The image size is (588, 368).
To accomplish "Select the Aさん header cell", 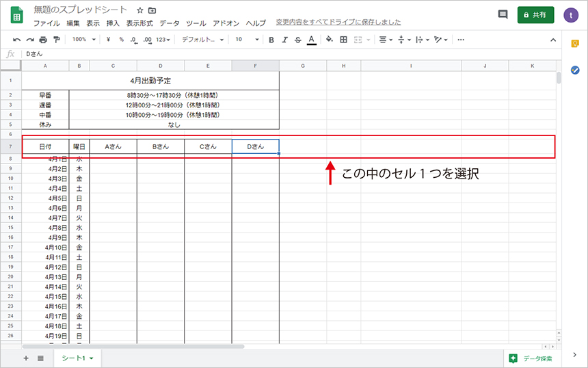I will [113, 146].
